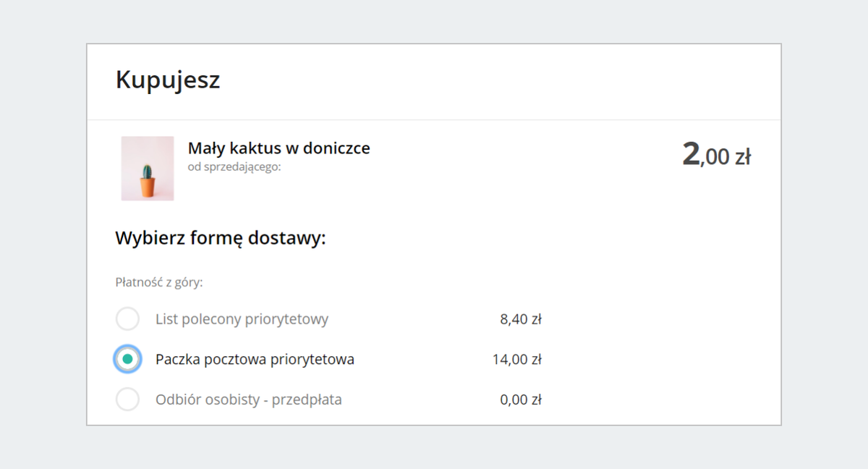Click the Wybierz formę dostawy heading
The height and width of the screenshot is (469, 868).
click(221, 238)
